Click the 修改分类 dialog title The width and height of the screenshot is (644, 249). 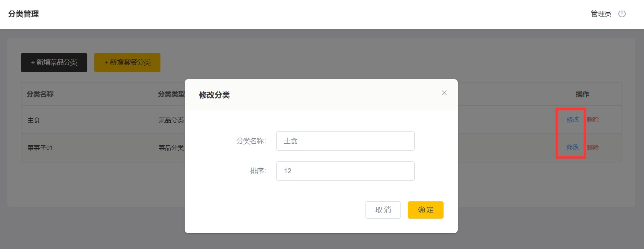point(214,95)
